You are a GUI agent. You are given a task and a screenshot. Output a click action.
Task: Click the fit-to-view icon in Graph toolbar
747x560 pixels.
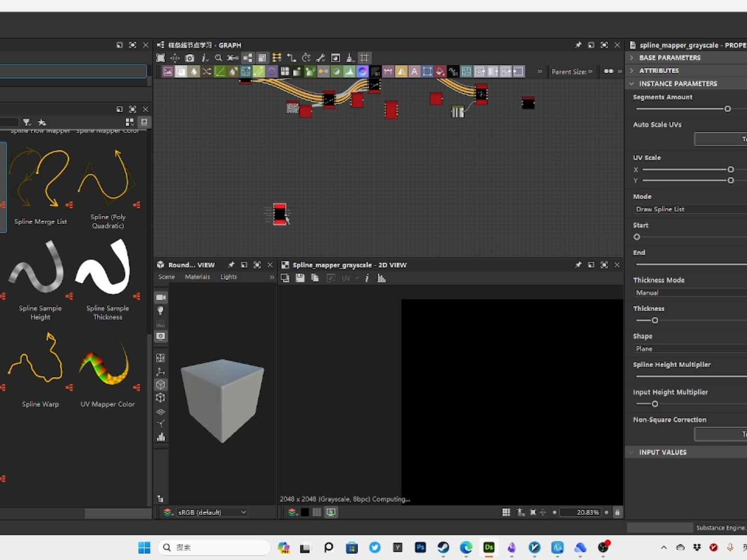[x=161, y=58]
